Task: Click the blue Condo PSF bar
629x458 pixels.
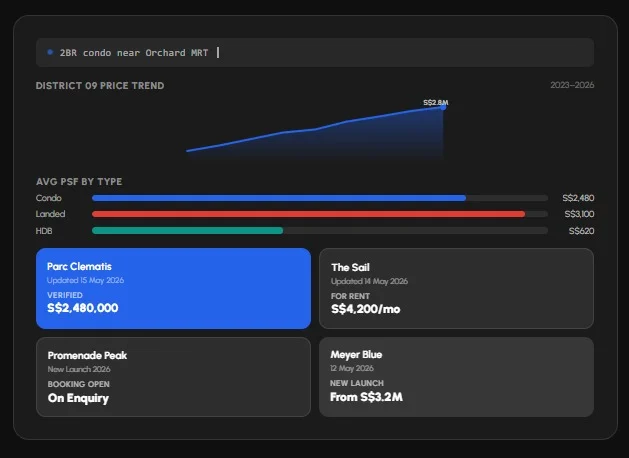Action: tap(279, 198)
